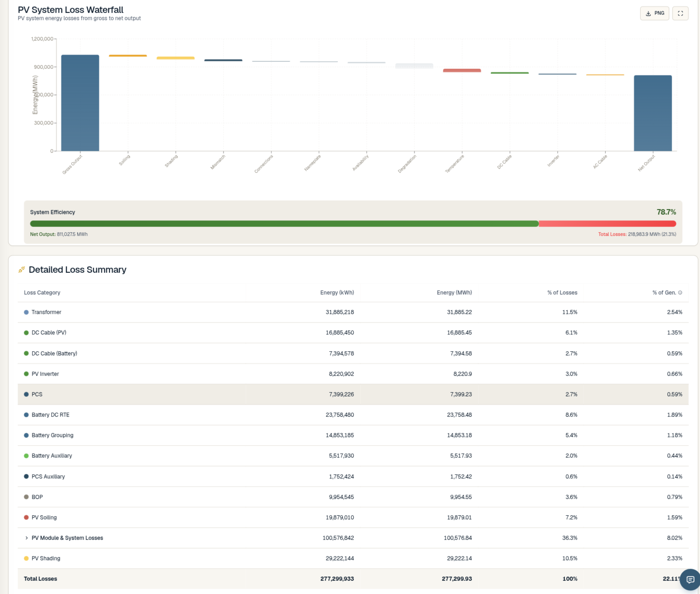The height and width of the screenshot is (594, 700).
Task: Select the highlighted PCS row label
Action: 37,394
